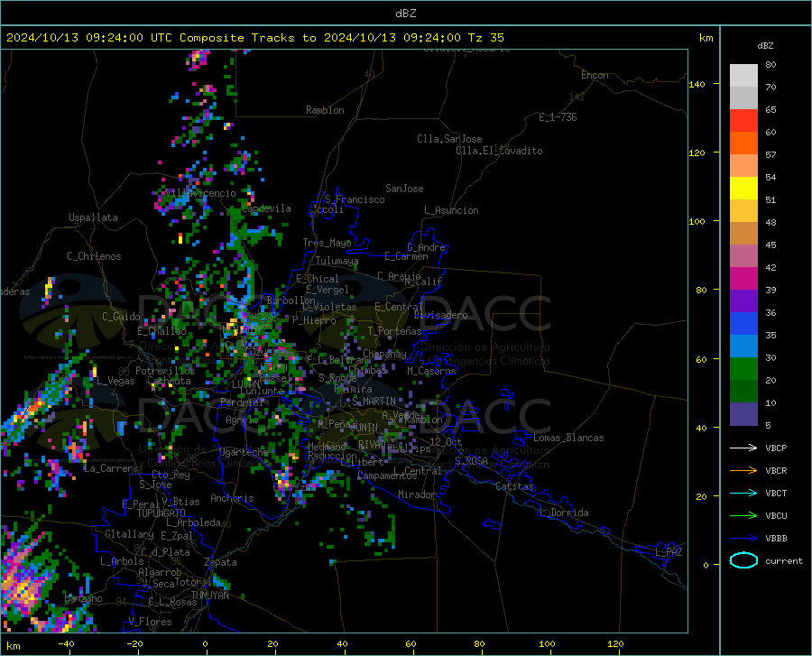812x656 pixels.
Task: Click the Lomas_Blancas place label
Action: [x=568, y=438]
